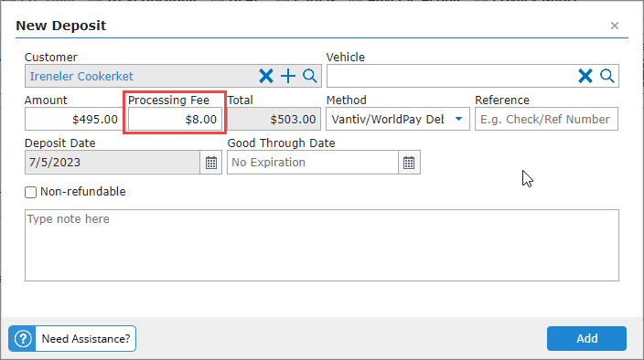The image size is (644, 360).
Task: Click the New Deposit dialog title
Action: click(60, 26)
